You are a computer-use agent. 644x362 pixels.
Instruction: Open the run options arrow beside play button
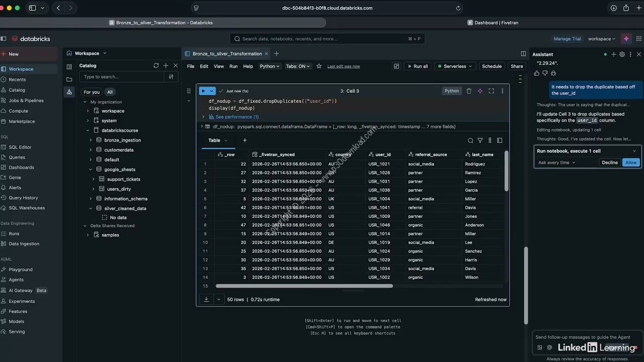pyautogui.click(x=212, y=91)
